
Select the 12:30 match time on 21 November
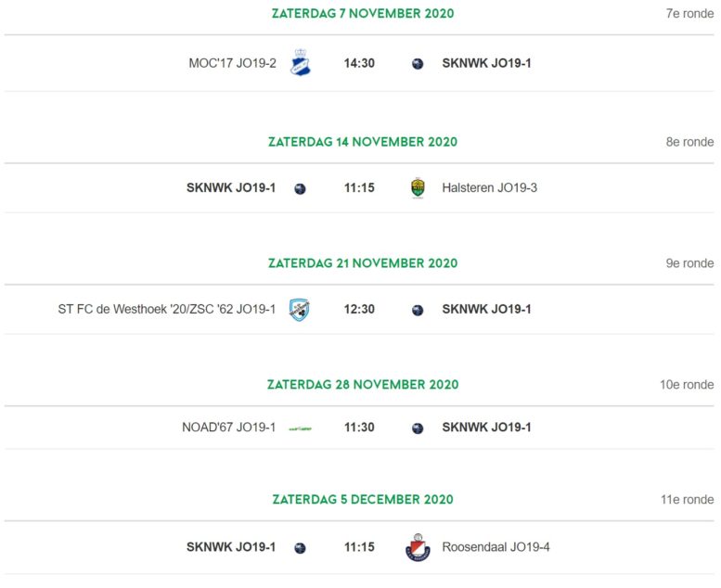(359, 309)
